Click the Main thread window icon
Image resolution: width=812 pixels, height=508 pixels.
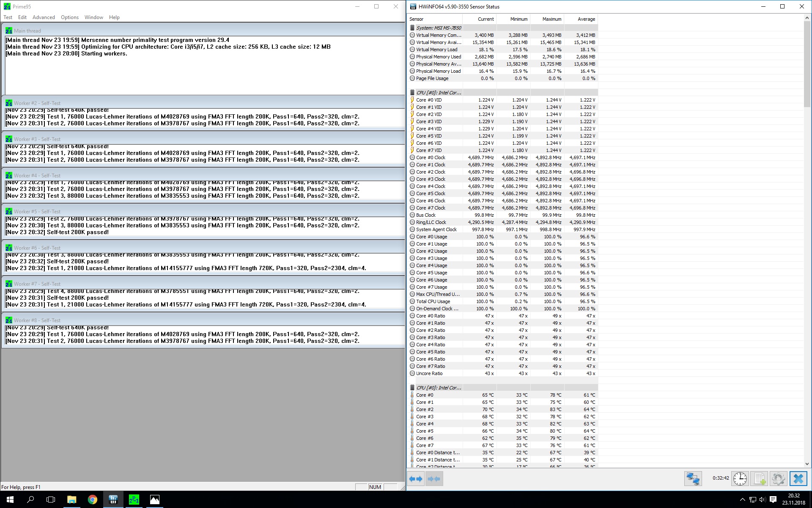9,30
